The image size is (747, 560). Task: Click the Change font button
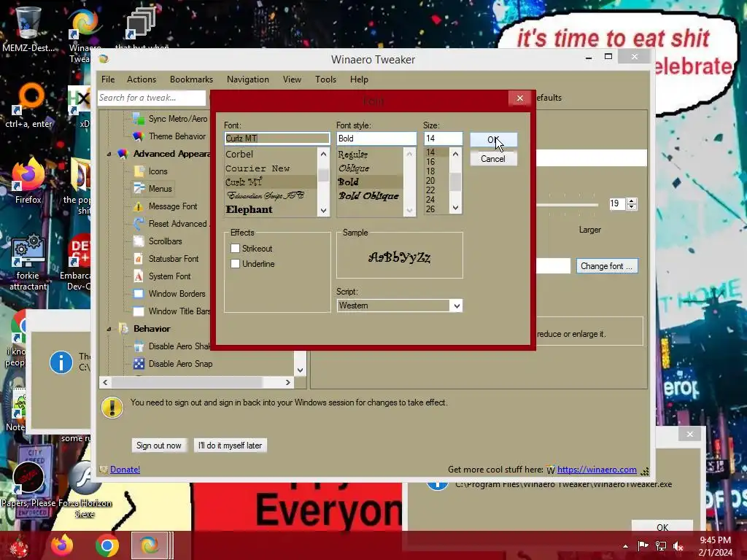(606, 266)
